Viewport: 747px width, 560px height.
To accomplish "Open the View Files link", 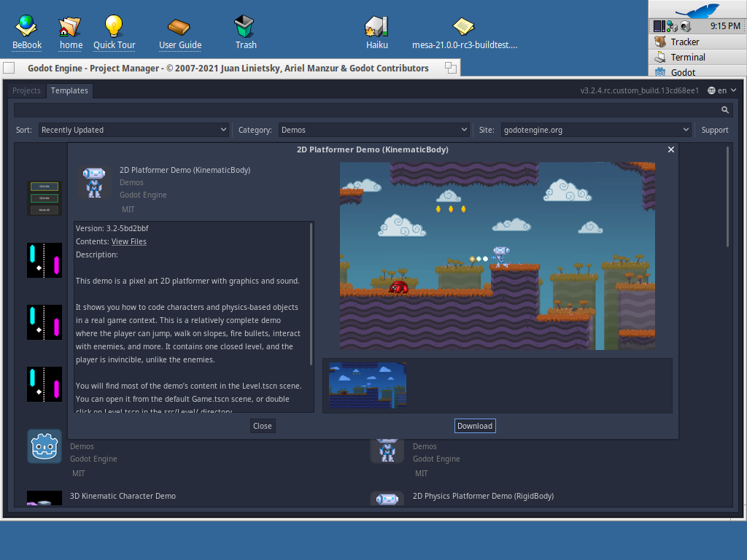I will [128, 241].
